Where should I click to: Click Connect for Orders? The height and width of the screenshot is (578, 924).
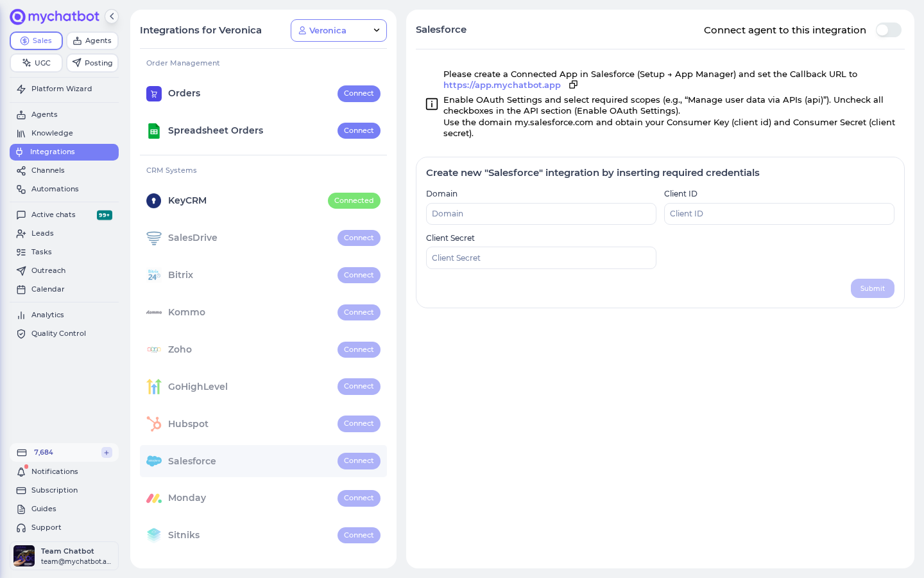pyautogui.click(x=359, y=94)
